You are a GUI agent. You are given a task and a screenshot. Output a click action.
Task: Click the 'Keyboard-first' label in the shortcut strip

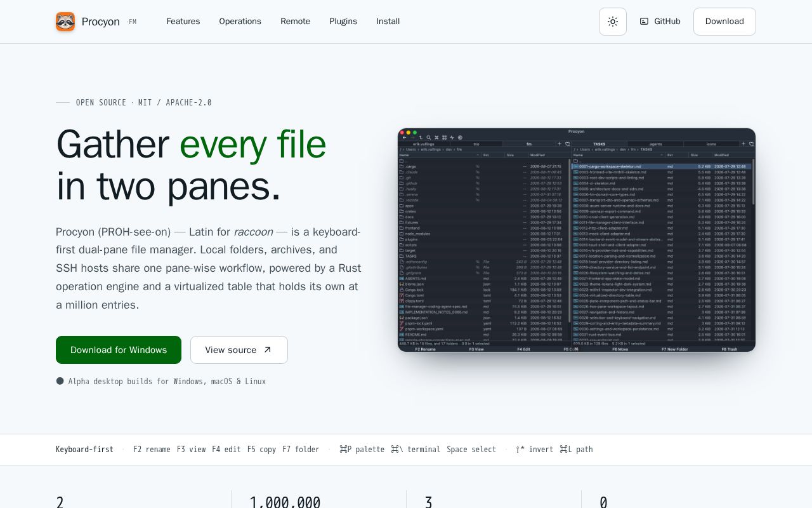[84, 450]
